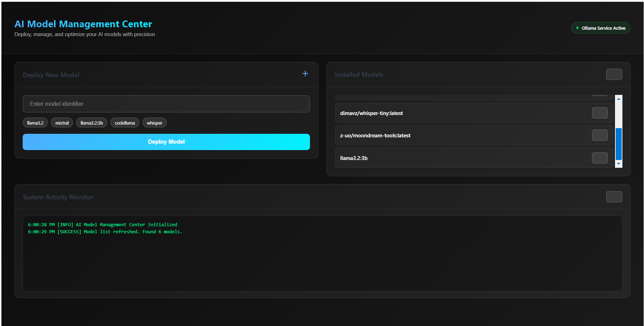This screenshot has width=644, height=326.
Task: Click the plus icon in Deploy New Model
Action: click(x=305, y=74)
